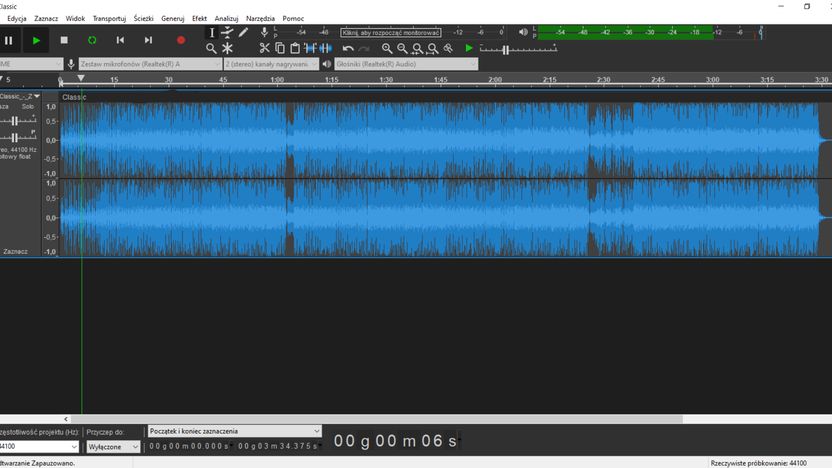Open the '2 (stereo) kanały nagrywania' dropdown
This screenshot has width=832, height=468.
click(x=271, y=64)
